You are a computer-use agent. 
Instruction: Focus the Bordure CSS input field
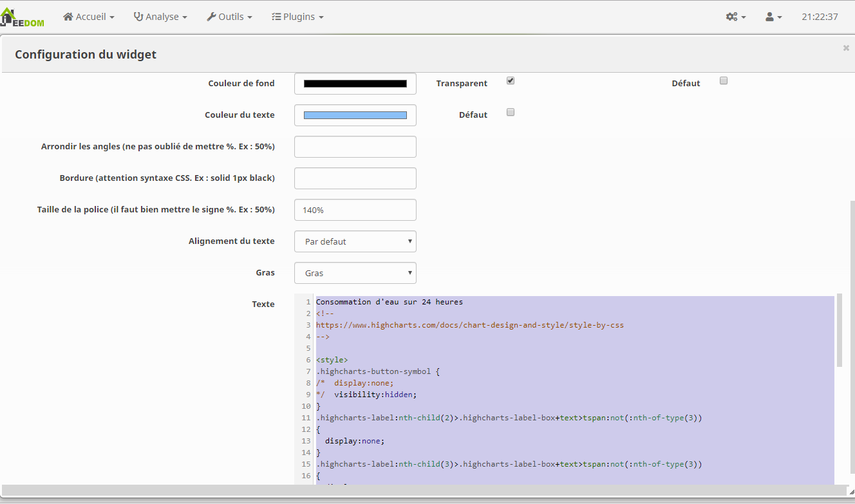[x=355, y=178]
